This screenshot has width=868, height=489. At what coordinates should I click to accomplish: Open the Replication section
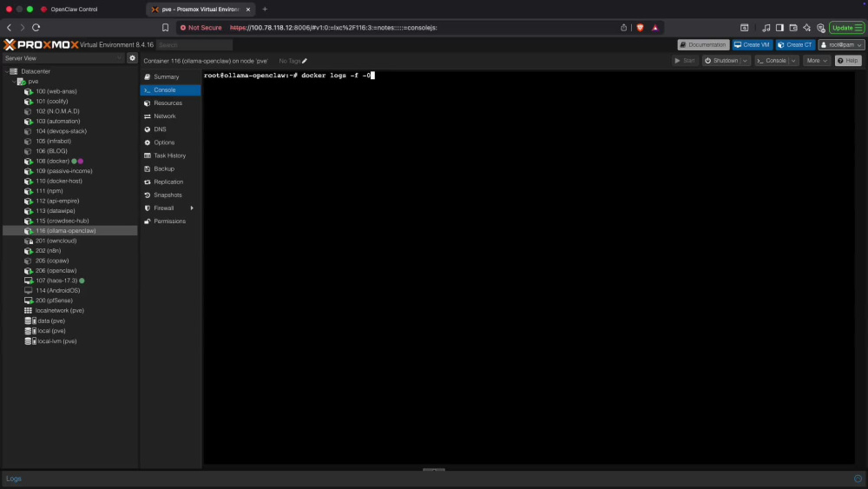click(x=170, y=182)
